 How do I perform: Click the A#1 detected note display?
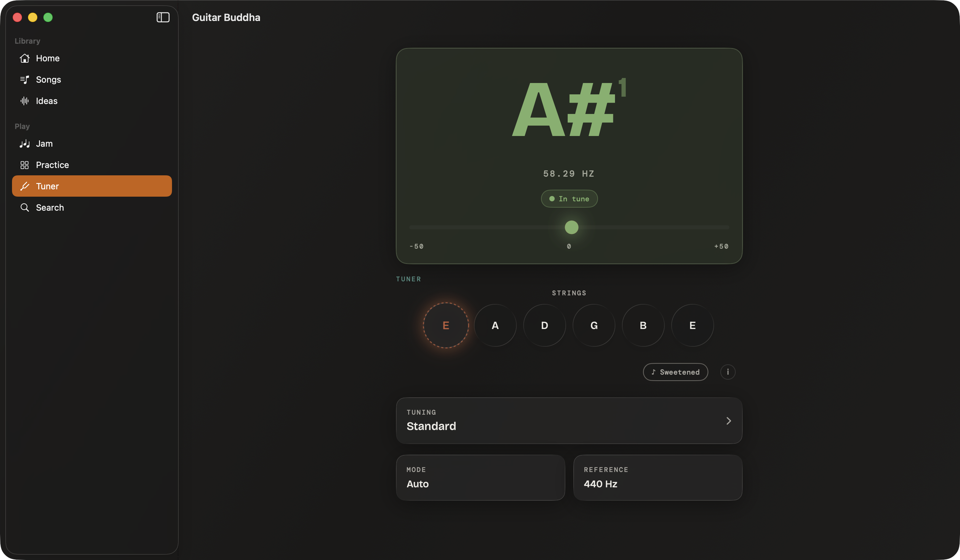(569, 108)
